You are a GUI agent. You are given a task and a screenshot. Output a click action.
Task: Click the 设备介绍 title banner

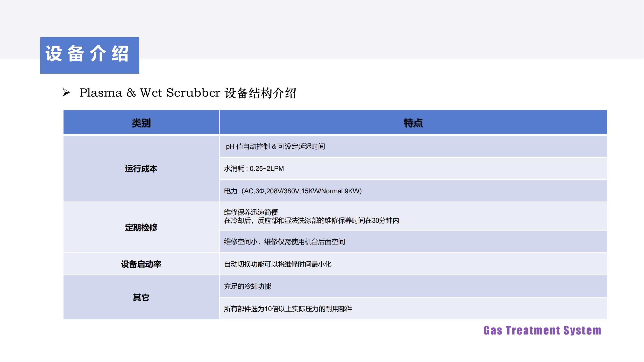click(89, 55)
